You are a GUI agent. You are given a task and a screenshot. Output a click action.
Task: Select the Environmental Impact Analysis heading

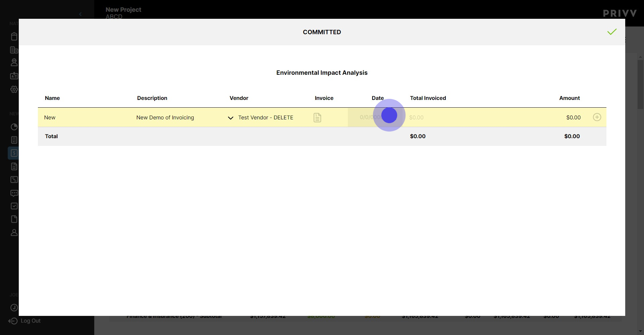(322, 73)
